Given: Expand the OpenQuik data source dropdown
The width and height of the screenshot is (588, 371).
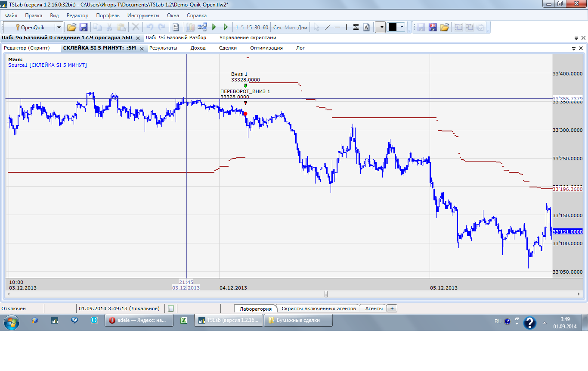Looking at the screenshot, I should [59, 27].
